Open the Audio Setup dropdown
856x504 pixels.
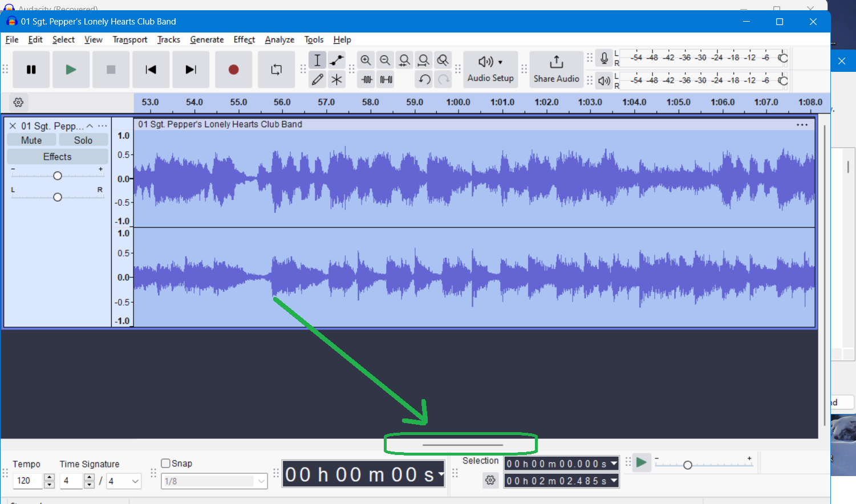[x=490, y=69]
